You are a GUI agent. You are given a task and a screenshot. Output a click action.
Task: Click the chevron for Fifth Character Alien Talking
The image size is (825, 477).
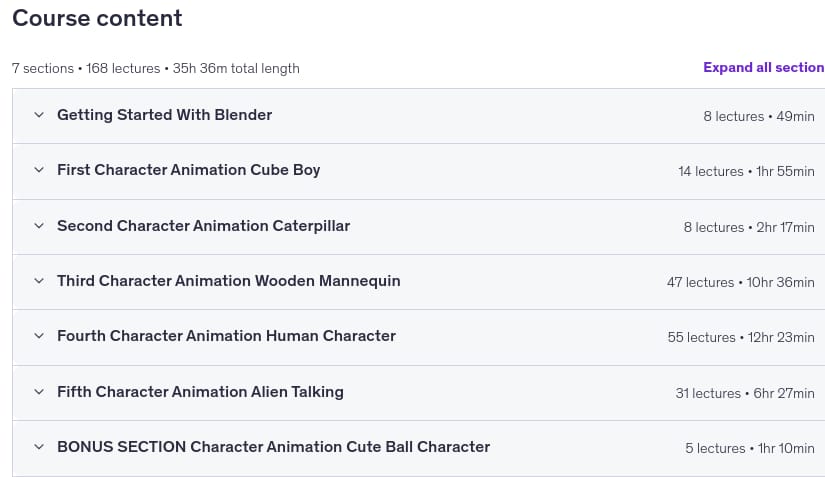pyautogui.click(x=39, y=392)
